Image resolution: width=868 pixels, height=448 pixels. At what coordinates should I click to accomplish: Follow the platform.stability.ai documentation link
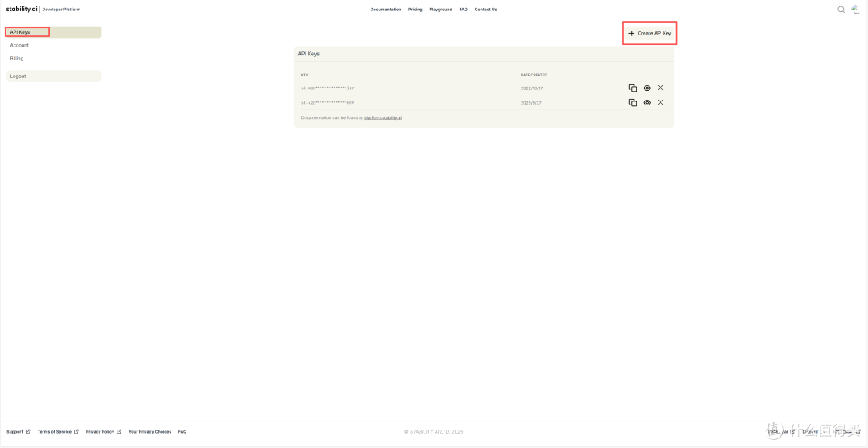383,117
